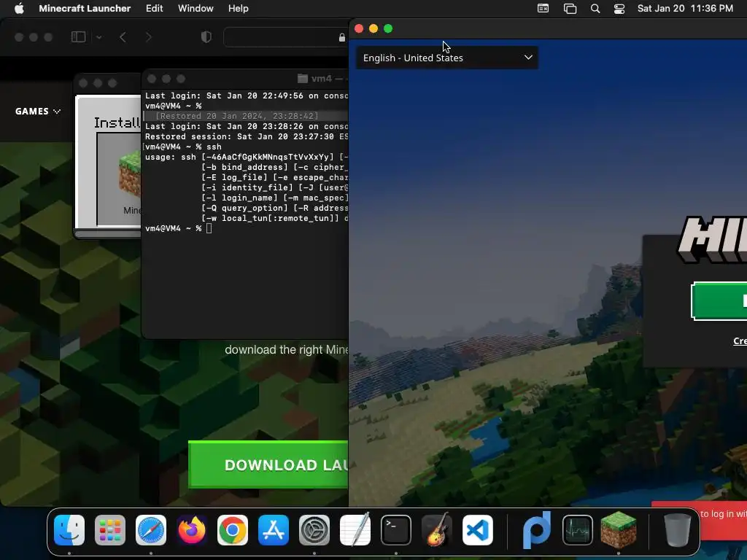
Task: Open the Trash in the Dock
Action: point(678,530)
